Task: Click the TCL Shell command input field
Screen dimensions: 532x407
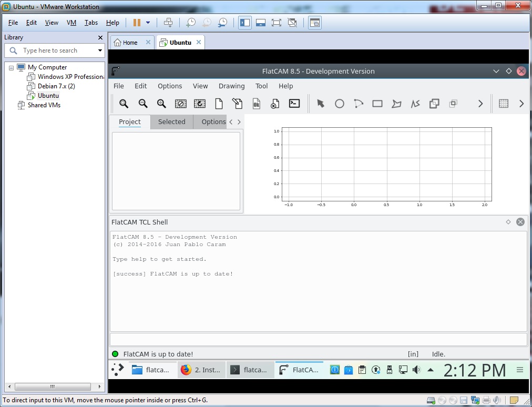Action: [x=318, y=340]
